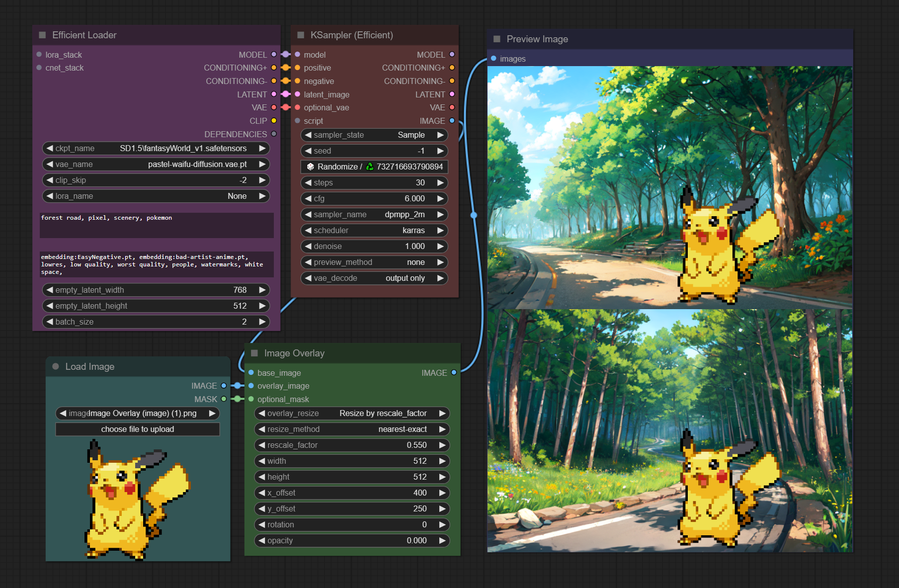Click the MODEL output port on Efficient Loader
Screen dimensions: 899x588
coord(274,54)
